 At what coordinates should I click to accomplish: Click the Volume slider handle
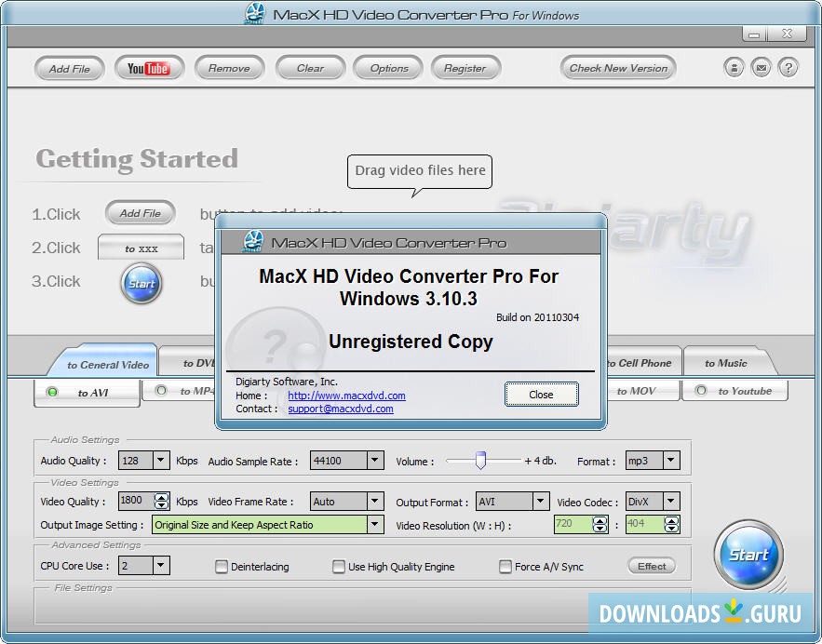tap(480, 460)
